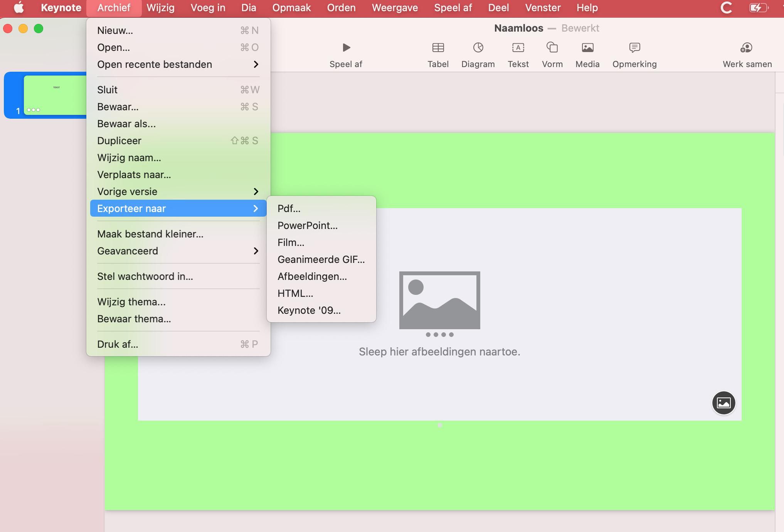Viewport: 784px width, 532px height.
Task: Open the Diagram chart icon
Action: click(478, 47)
